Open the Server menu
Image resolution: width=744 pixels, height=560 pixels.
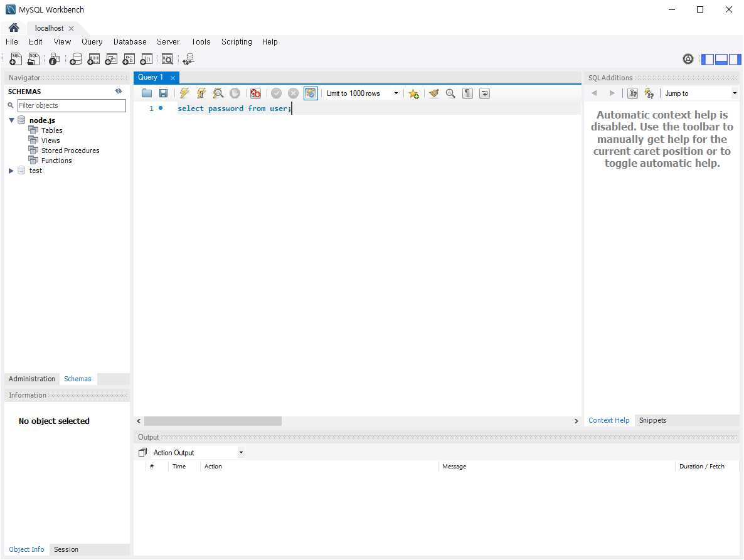pos(168,42)
